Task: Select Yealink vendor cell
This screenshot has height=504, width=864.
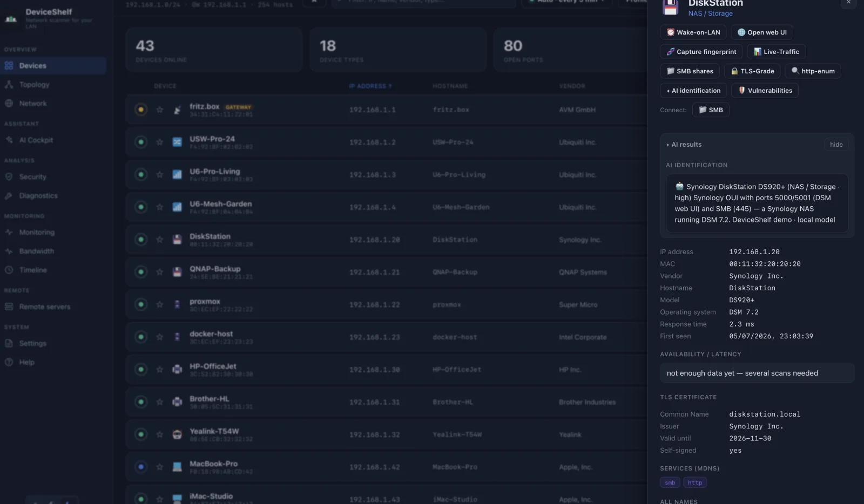Action: 570,435
